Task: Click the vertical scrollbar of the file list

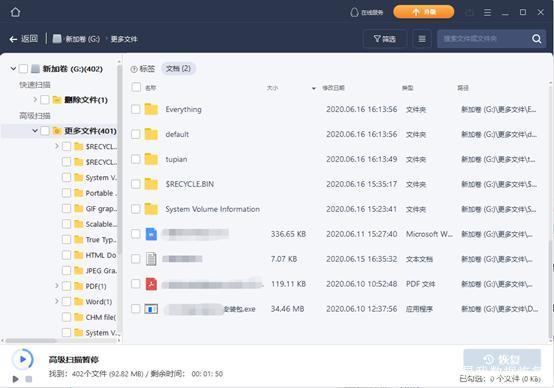Action: (x=550, y=288)
